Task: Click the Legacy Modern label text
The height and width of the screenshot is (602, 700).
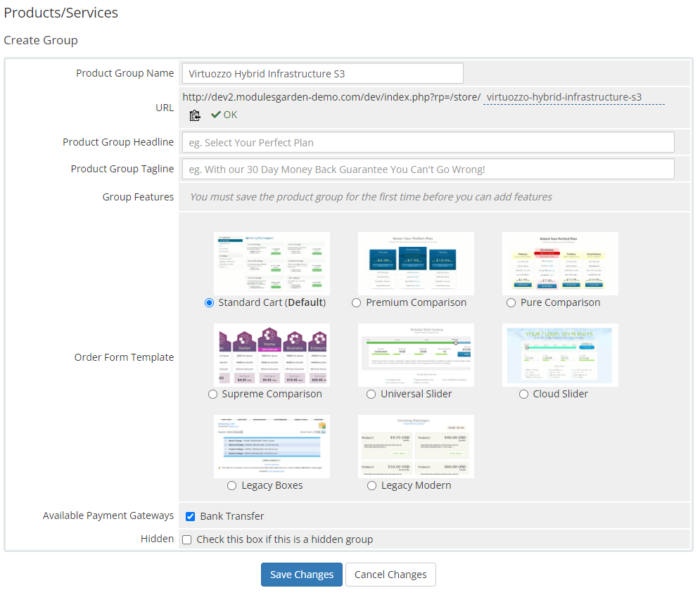Action: click(416, 485)
